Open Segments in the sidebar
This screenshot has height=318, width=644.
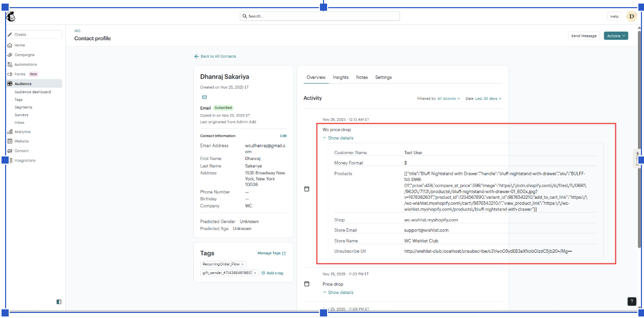tap(23, 108)
